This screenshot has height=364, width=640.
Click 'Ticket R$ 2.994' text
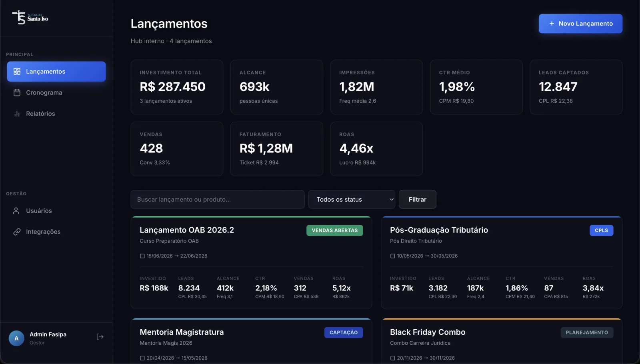(x=259, y=163)
